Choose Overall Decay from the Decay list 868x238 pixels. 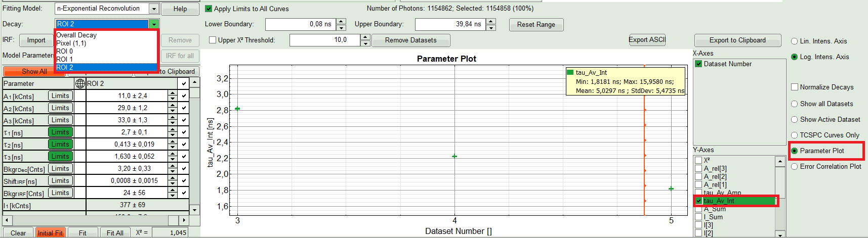[76, 35]
